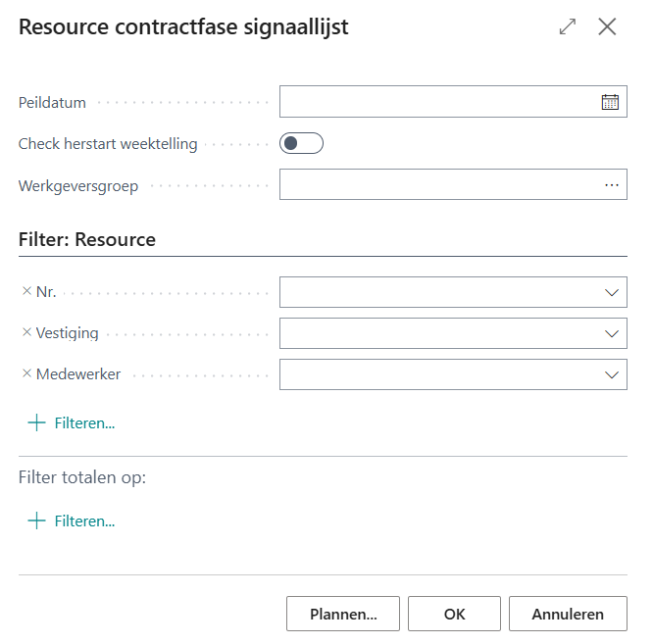Image resolution: width=653 pixels, height=644 pixels.
Task: Expand the dialog with the diagonal arrows icon
Action: (568, 27)
